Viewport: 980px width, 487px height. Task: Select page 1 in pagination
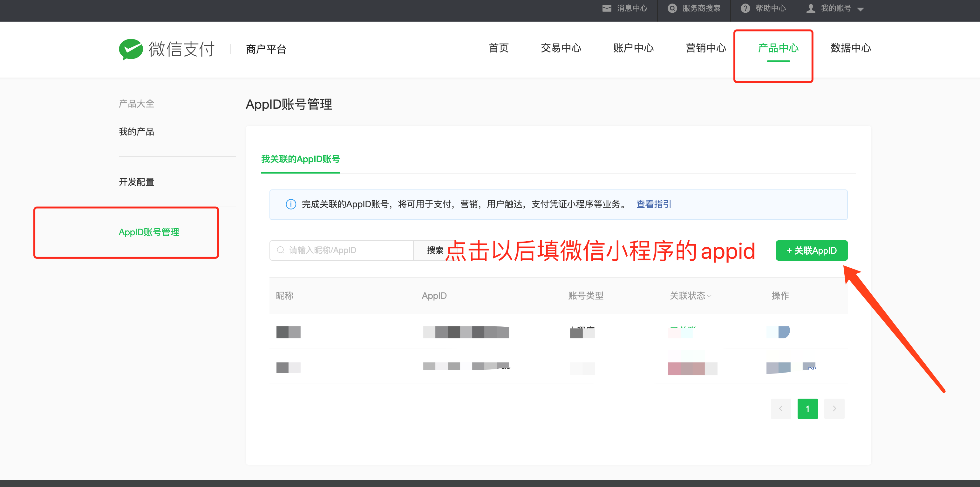tap(807, 408)
